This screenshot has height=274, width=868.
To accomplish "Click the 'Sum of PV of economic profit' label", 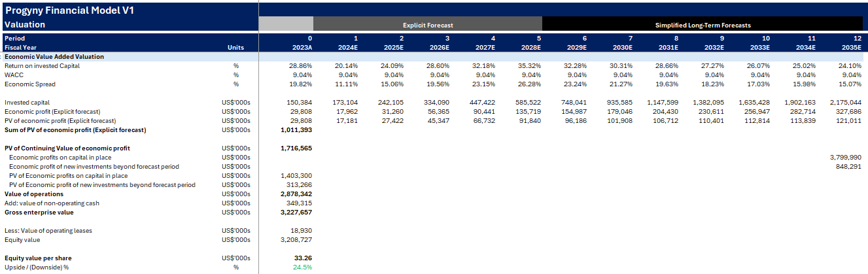I will pos(75,130).
